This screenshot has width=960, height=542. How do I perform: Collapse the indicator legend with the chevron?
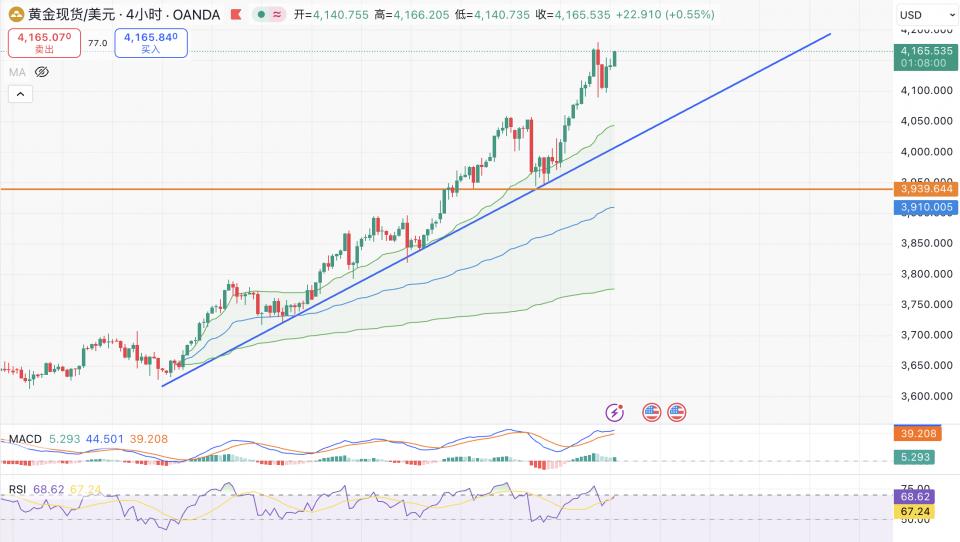20,94
